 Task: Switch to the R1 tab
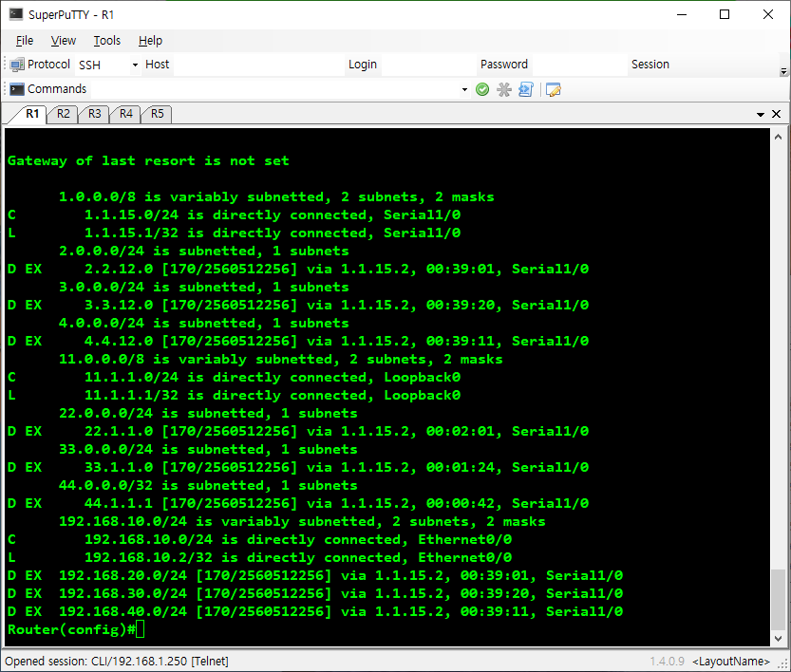[32, 114]
